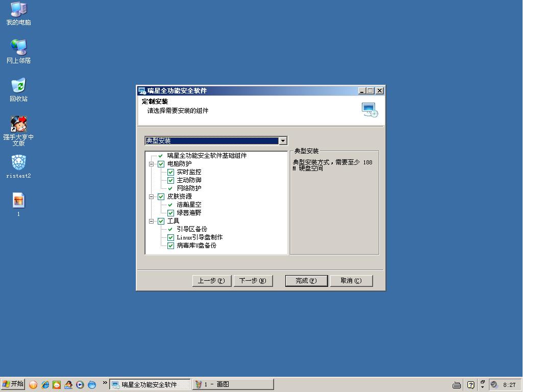Uncheck the 主动防御 checkbox

[171, 180]
